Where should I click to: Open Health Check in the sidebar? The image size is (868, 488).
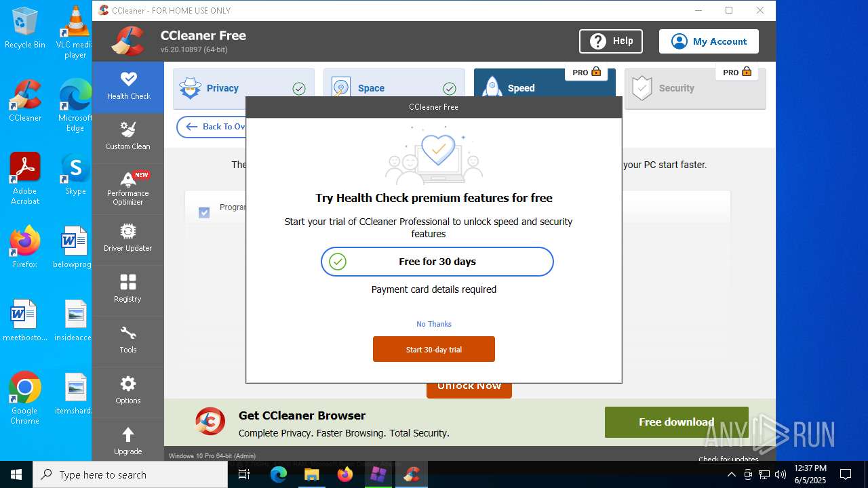click(x=128, y=87)
